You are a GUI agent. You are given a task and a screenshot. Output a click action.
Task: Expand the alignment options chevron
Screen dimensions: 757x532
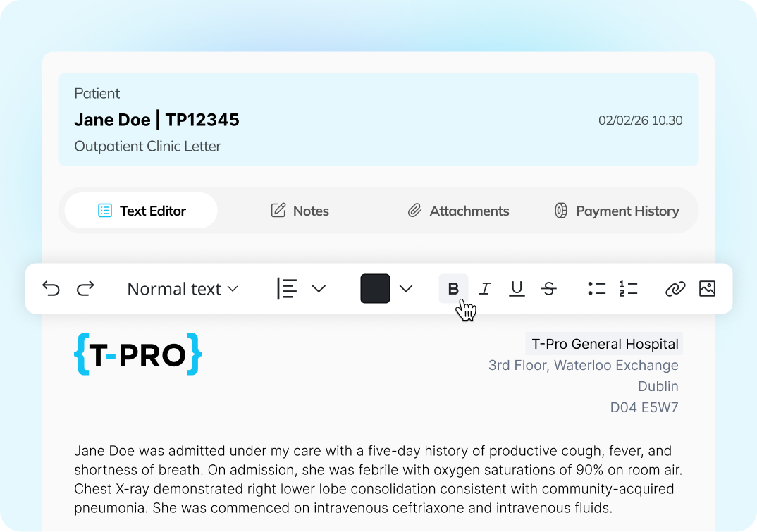pyautogui.click(x=319, y=289)
